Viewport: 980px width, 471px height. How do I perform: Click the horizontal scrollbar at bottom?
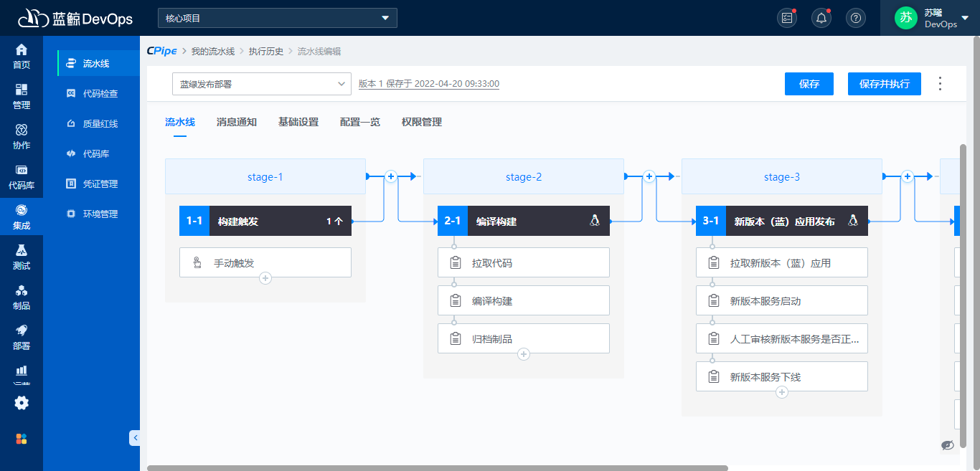coord(438,467)
